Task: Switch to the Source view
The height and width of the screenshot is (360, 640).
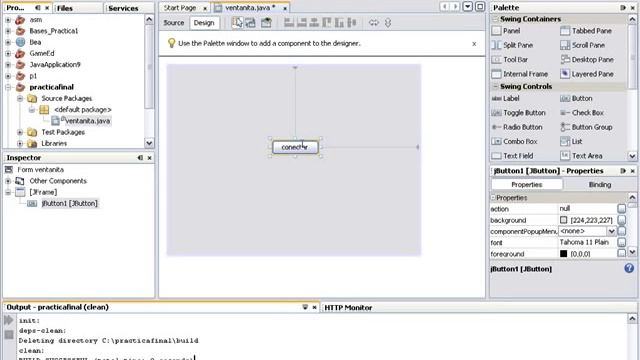Action: 174,23
